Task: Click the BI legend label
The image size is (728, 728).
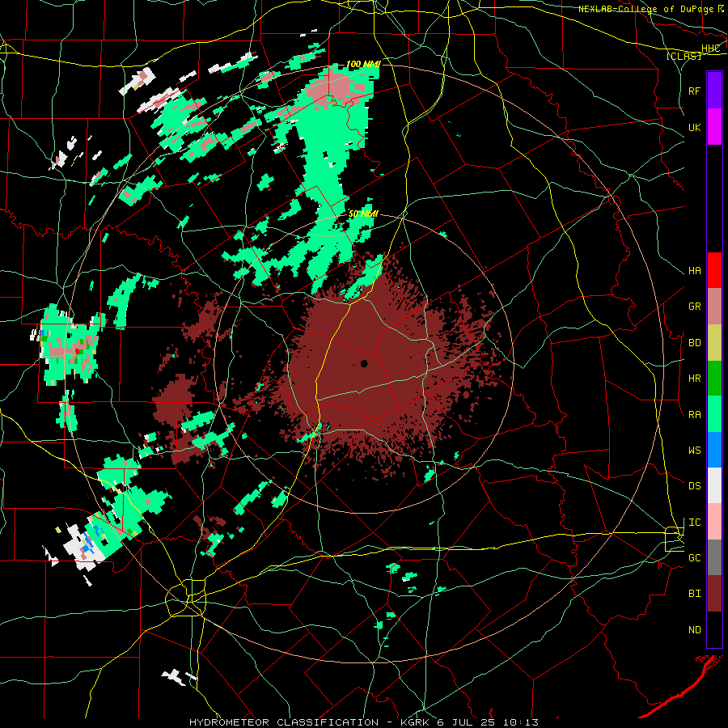Action: (x=694, y=594)
